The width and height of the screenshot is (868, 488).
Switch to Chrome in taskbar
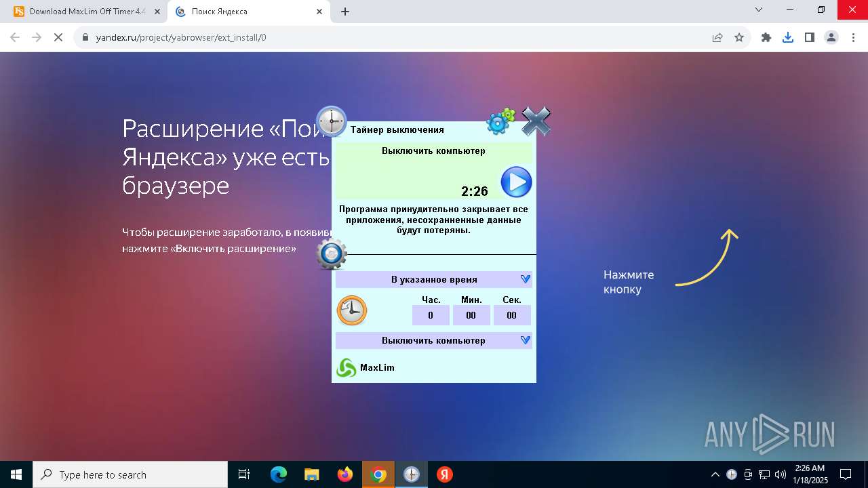[378, 474]
